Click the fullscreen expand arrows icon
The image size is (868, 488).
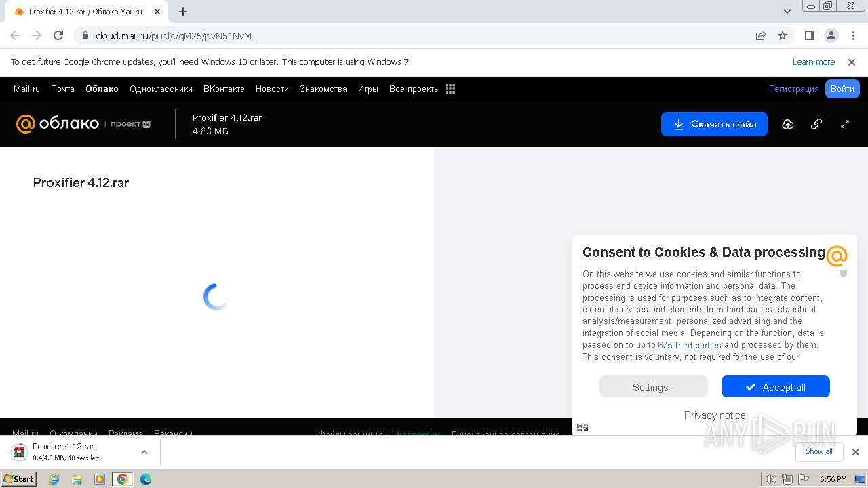coord(845,124)
